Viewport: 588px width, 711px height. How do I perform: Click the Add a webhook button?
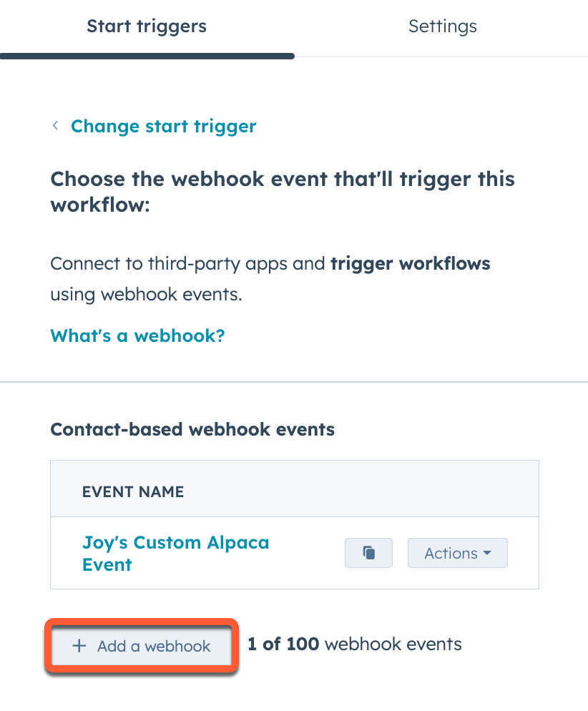(x=140, y=645)
